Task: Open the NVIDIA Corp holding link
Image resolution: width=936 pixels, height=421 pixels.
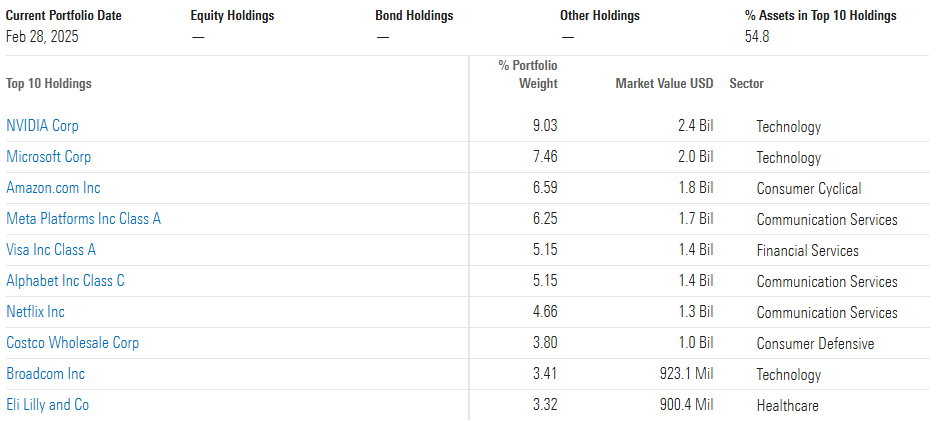Action: 42,126
